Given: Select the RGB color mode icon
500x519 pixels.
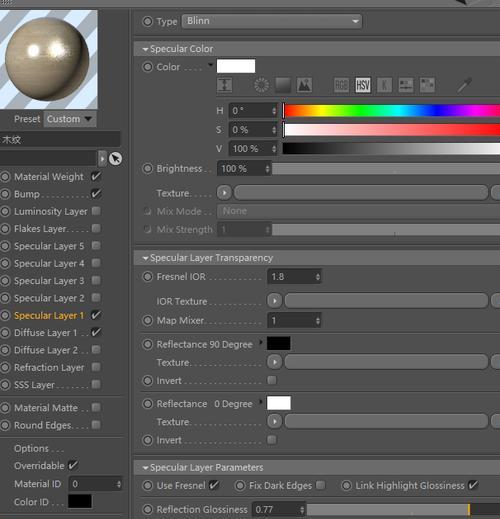Looking at the screenshot, I should click(341, 85).
